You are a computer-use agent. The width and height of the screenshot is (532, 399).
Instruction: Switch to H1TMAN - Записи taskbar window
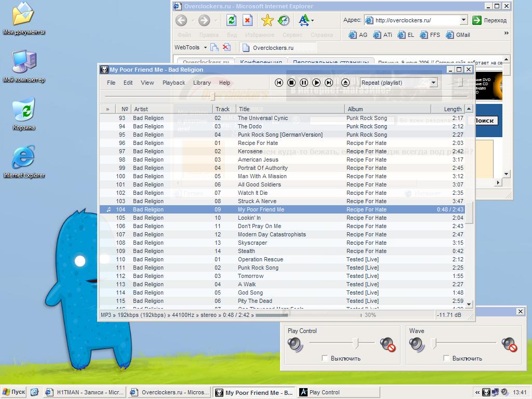coord(85,392)
